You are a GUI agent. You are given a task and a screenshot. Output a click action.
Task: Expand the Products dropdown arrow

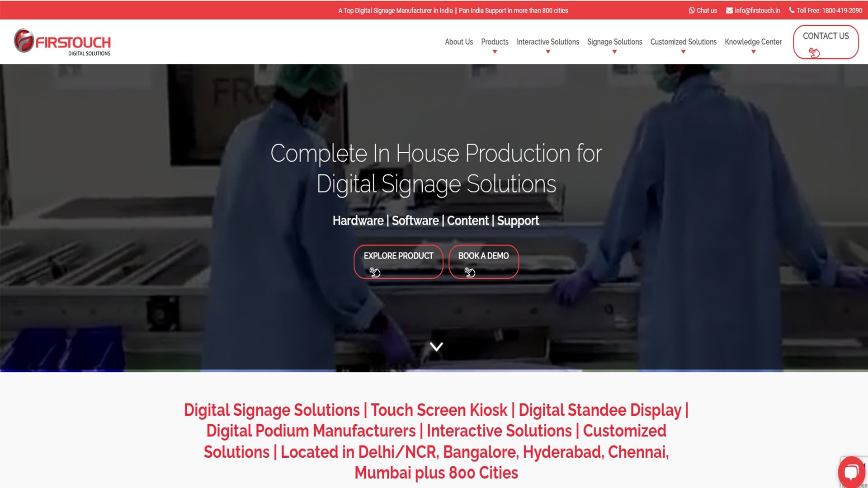pyautogui.click(x=495, y=52)
